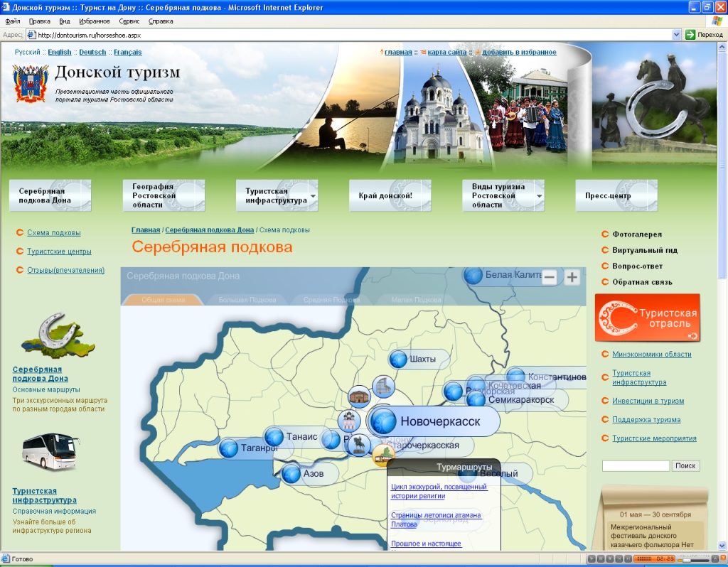This screenshot has height=567, width=728.
Task: Click the site search input field
Action: click(x=636, y=465)
